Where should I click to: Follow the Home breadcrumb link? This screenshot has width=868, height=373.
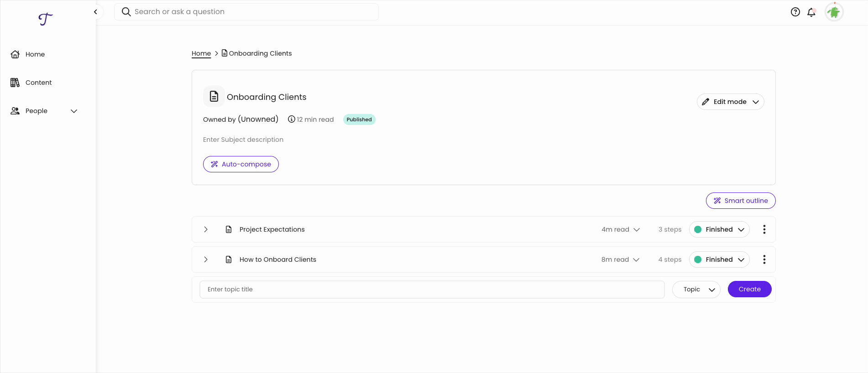201,53
